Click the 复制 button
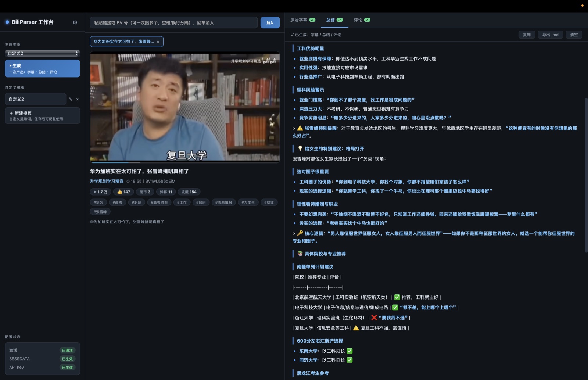588x380 pixels. pos(527,35)
